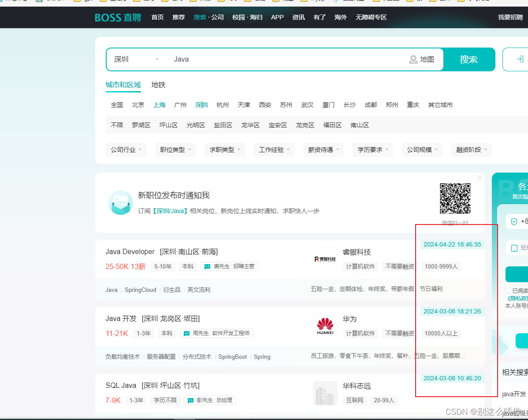The width and height of the screenshot is (528, 420).
Task: Open the 学历要求 filter dropdown
Action: pyautogui.click(x=372, y=150)
